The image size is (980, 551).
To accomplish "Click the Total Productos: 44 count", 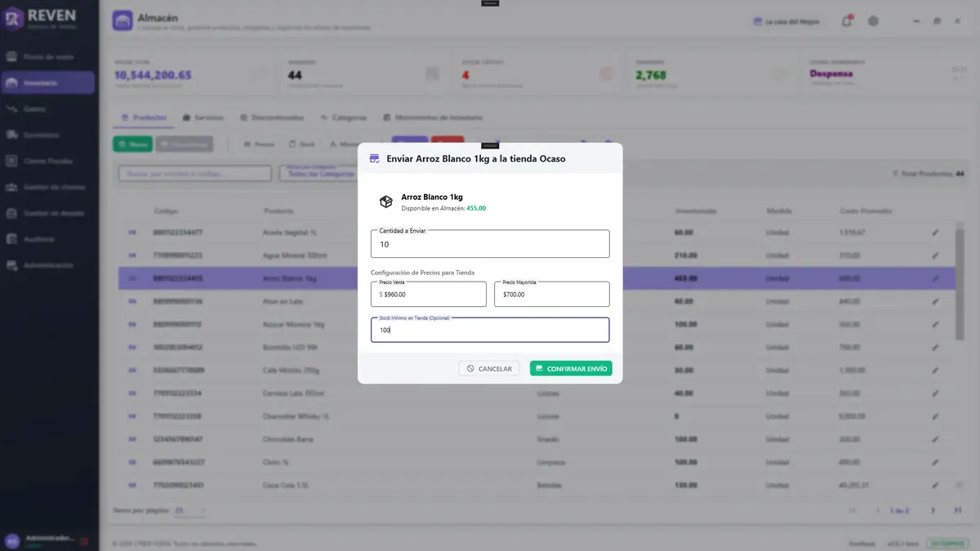I will 930,174.
